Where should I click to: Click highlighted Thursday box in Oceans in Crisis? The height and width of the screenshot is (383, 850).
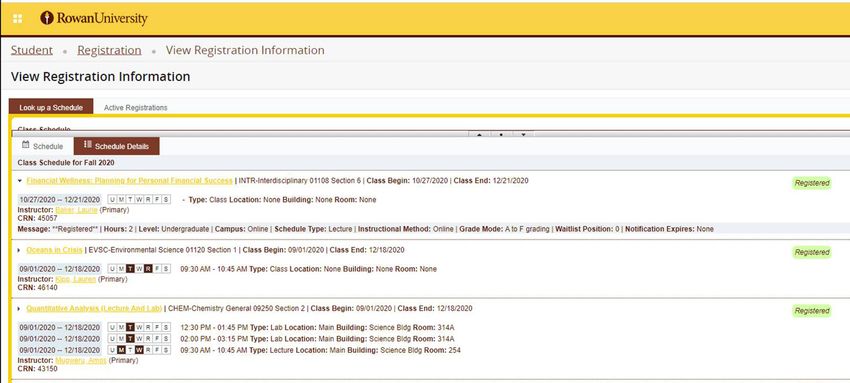tap(148, 269)
